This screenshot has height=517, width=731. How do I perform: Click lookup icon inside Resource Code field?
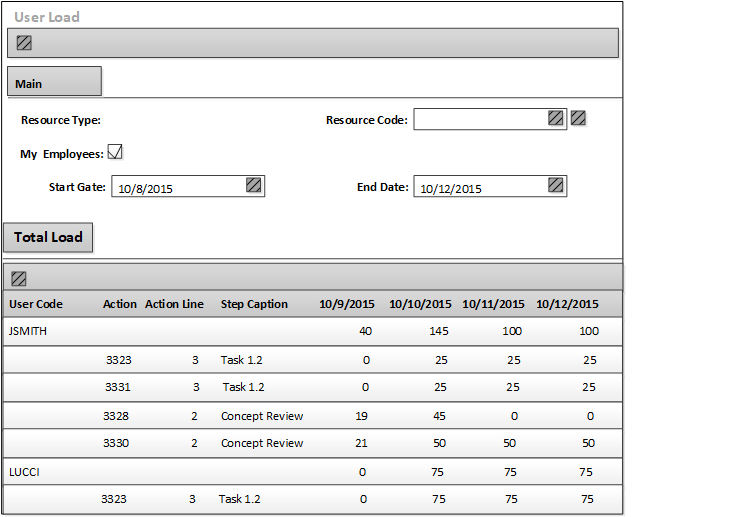(x=556, y=118)
